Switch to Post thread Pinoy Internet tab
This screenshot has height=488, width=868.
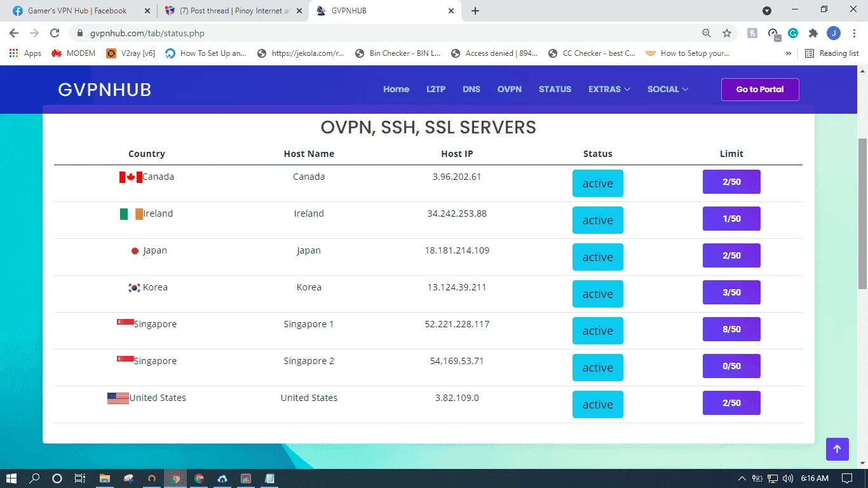tap(233, 11)
